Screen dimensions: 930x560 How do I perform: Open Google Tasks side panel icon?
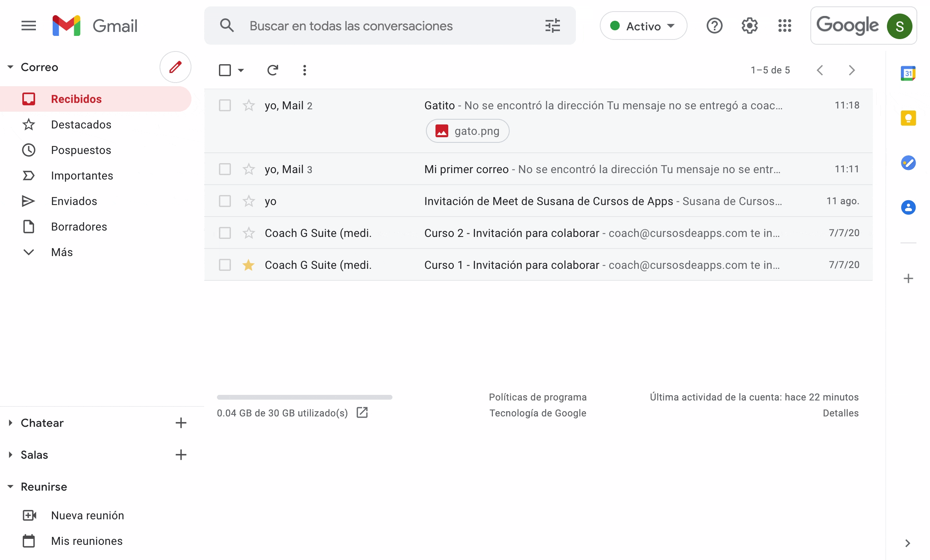(908, 163)
